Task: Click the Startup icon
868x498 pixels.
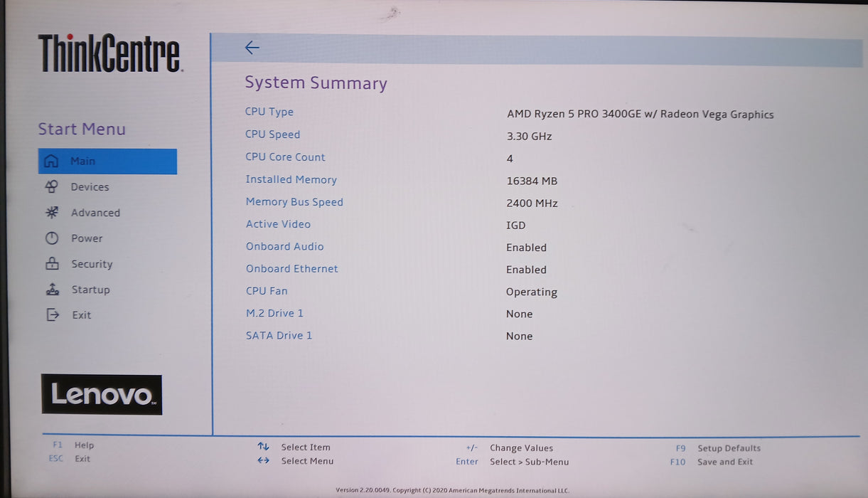Action: click(53, 290)
